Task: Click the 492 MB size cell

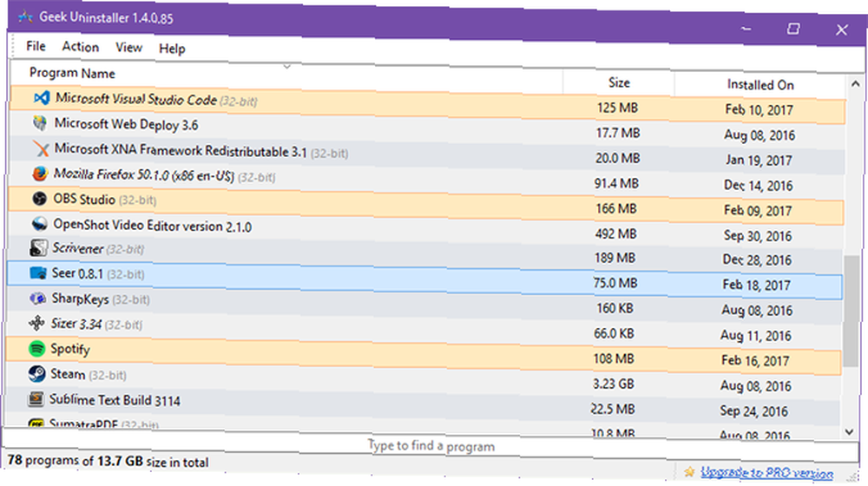Action: pos(615,233)
